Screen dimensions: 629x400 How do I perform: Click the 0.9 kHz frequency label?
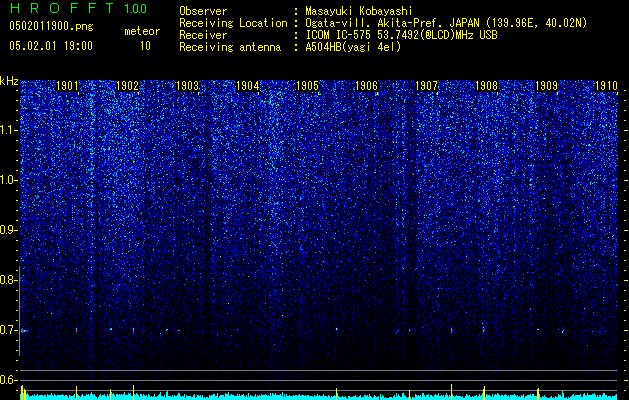(x=9, y=230)
